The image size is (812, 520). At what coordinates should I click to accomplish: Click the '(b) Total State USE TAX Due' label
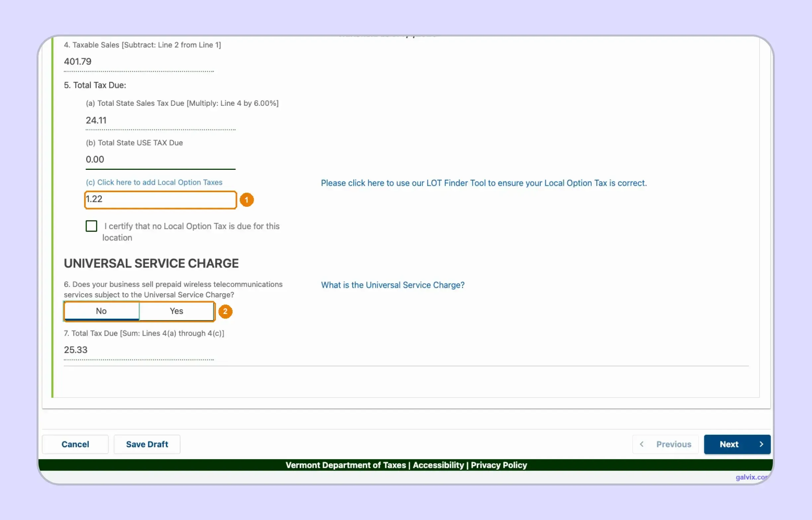point(134,143)
